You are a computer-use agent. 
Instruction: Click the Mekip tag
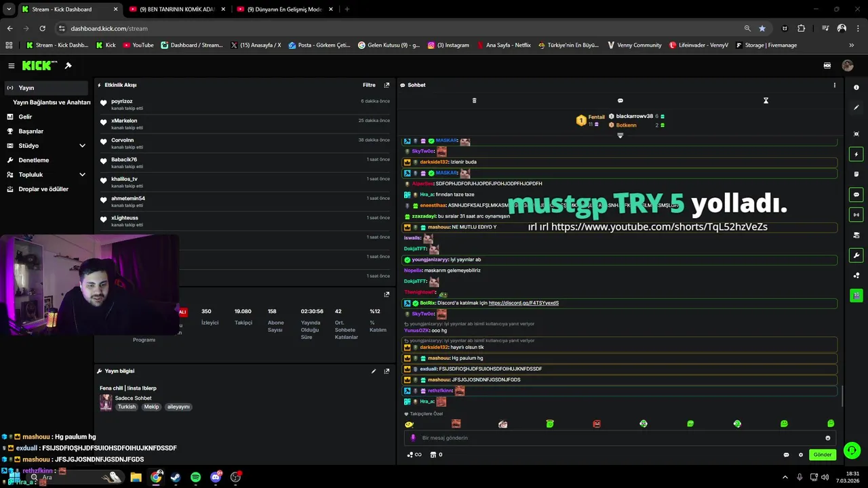[151, 407]
